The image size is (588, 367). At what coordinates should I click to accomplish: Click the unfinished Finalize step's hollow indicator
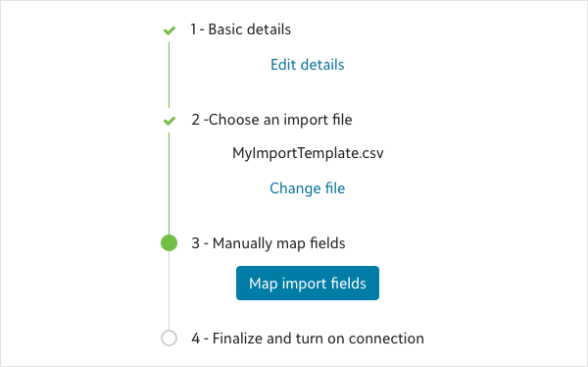coord(170,338)
